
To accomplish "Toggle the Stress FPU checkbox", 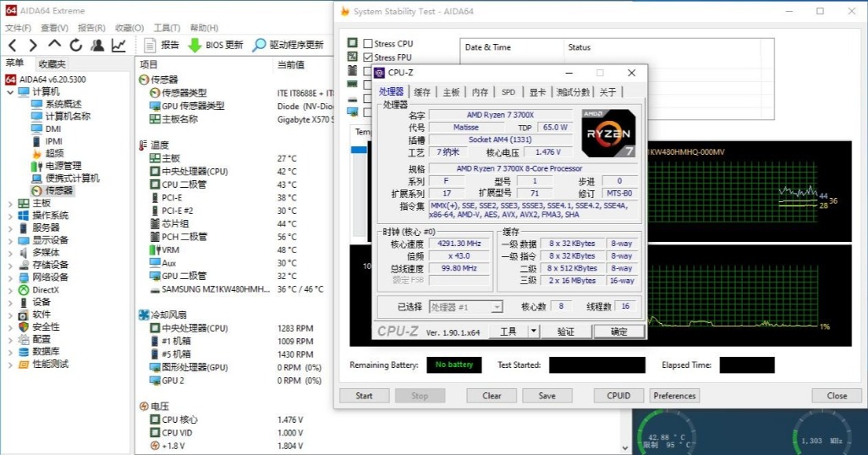I will (368, 57).
